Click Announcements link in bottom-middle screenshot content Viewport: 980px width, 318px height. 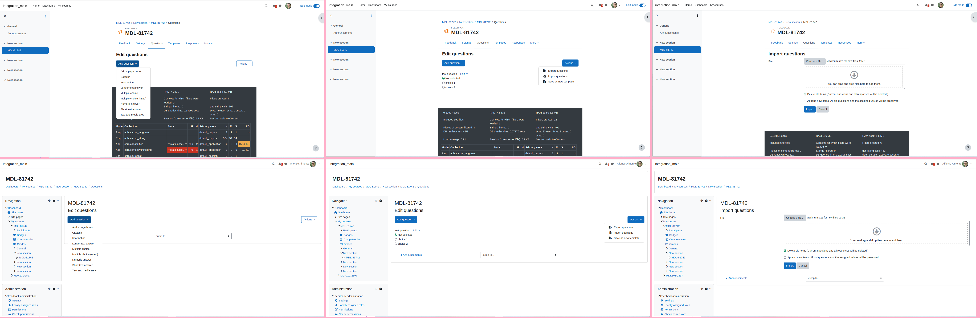coord(411,255)
